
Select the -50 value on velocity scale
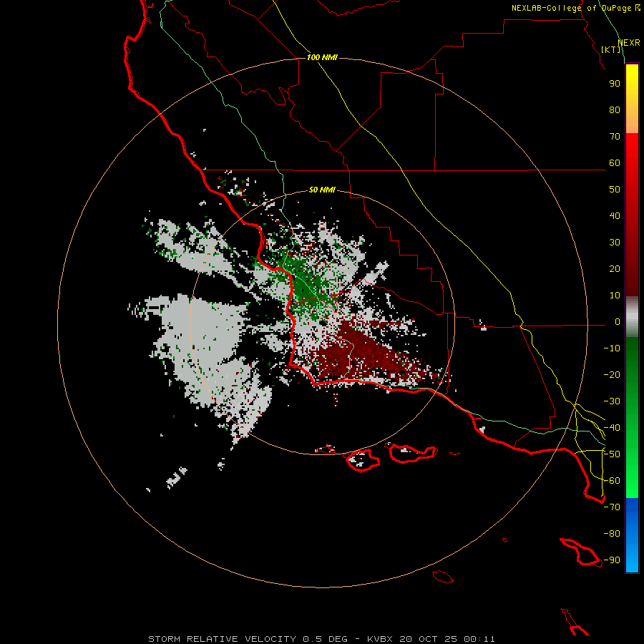coord(612,454)
